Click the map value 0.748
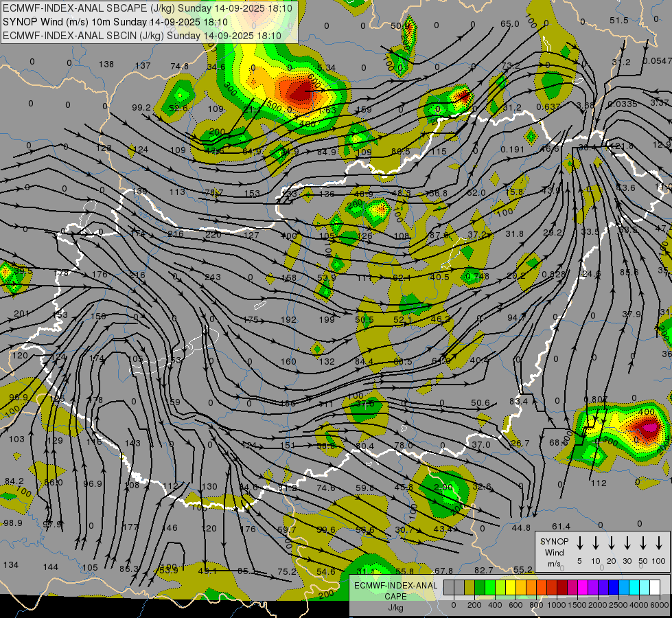 coord(477,277)
